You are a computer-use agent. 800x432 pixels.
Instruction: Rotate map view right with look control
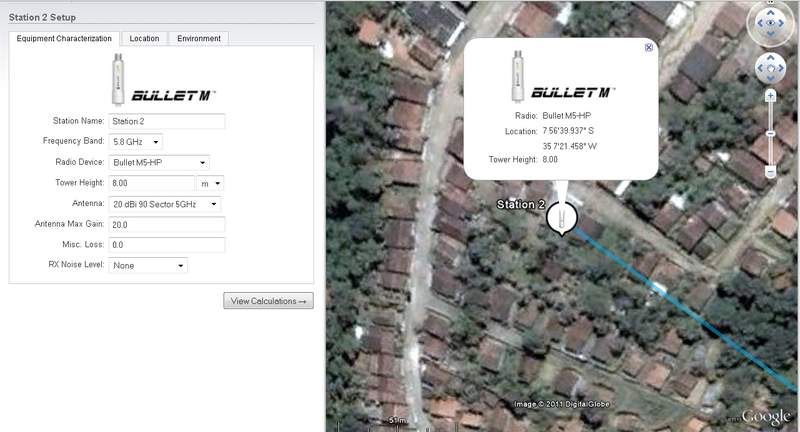[x=781, y=23]
